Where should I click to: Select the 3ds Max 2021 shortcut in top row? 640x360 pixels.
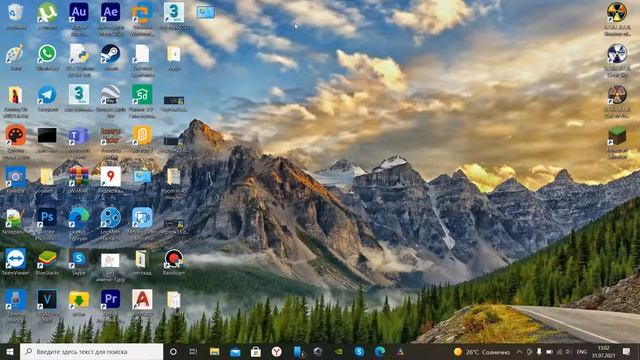(174, 12)
